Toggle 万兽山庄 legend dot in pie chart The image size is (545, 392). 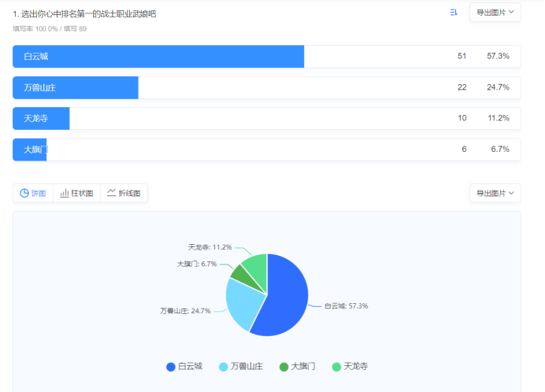tap(223, 367)
